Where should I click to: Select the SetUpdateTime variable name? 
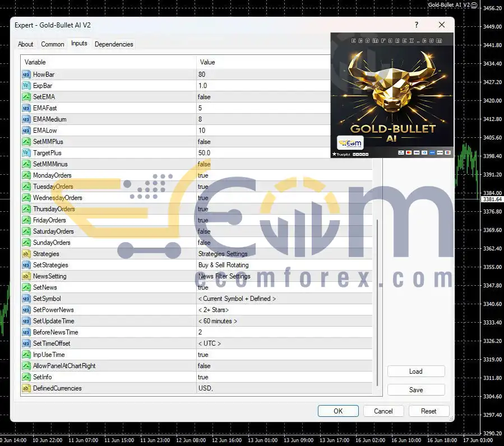click(x=54, y=321)
